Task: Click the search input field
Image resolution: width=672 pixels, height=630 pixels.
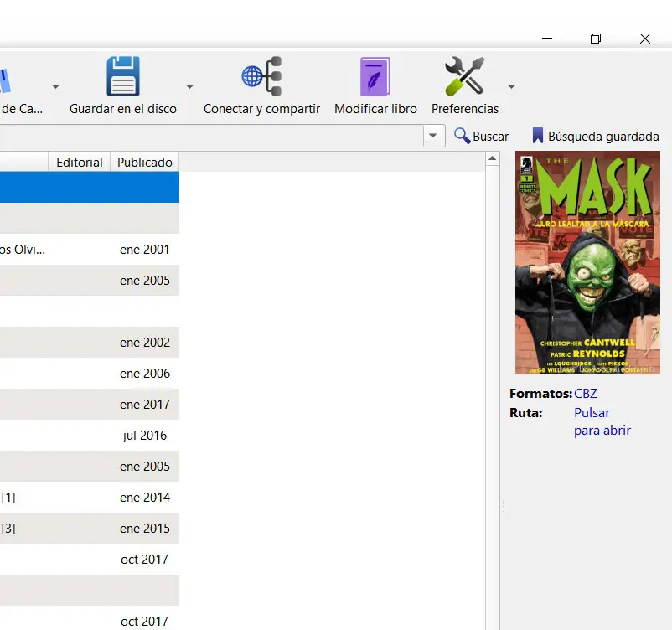Action: pyautogui.click(x=212, y=136)
